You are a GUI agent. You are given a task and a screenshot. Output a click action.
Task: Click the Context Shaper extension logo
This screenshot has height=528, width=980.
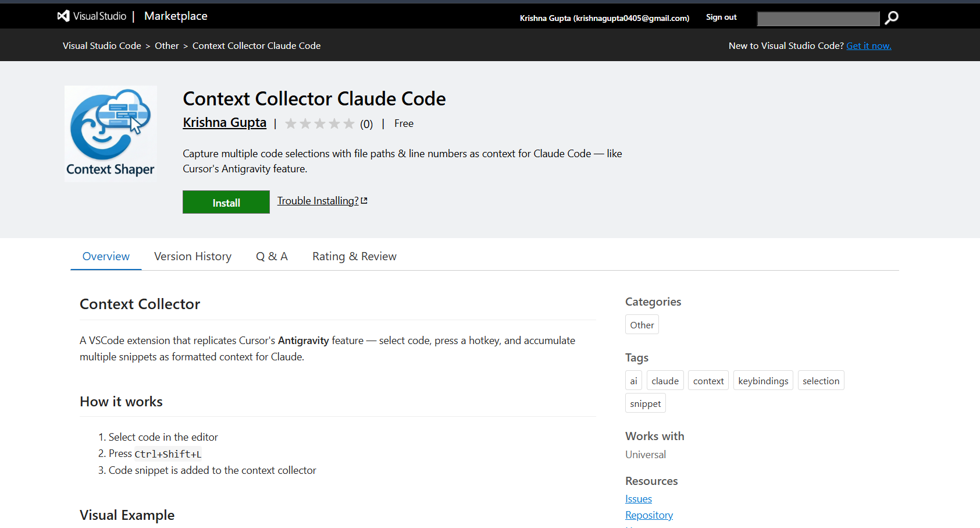pyautogui.click(x=110, y=133)
